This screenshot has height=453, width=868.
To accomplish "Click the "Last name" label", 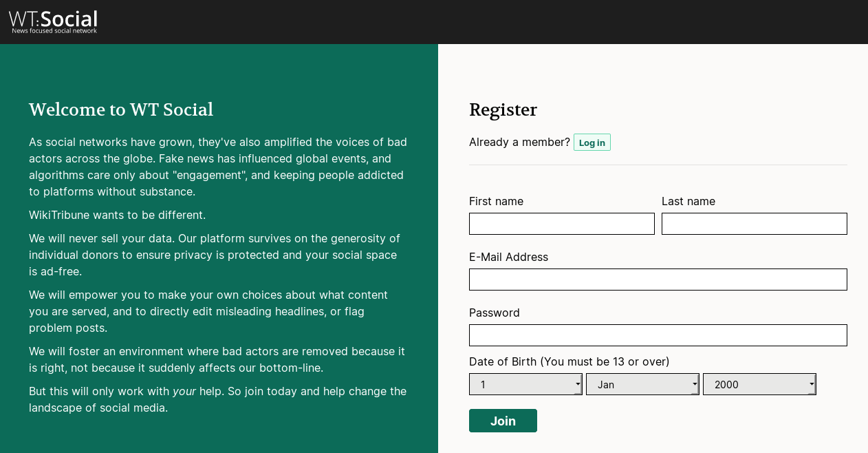I will [x=688, y=201].
